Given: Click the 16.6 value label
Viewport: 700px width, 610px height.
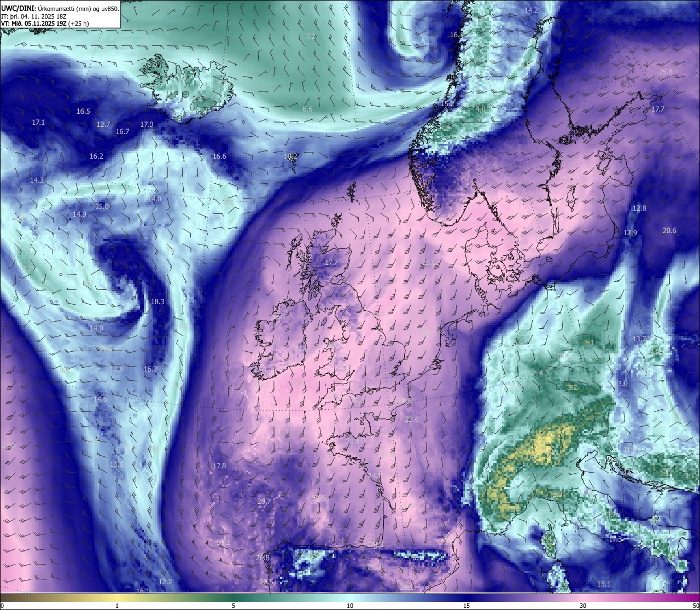Looking at the screenshot, I should coord(219,156).
